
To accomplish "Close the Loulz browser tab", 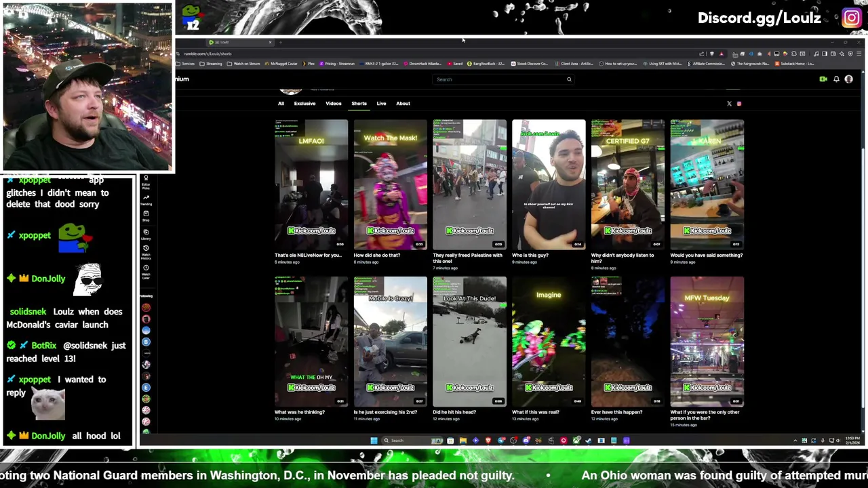I will pos(270,42).
